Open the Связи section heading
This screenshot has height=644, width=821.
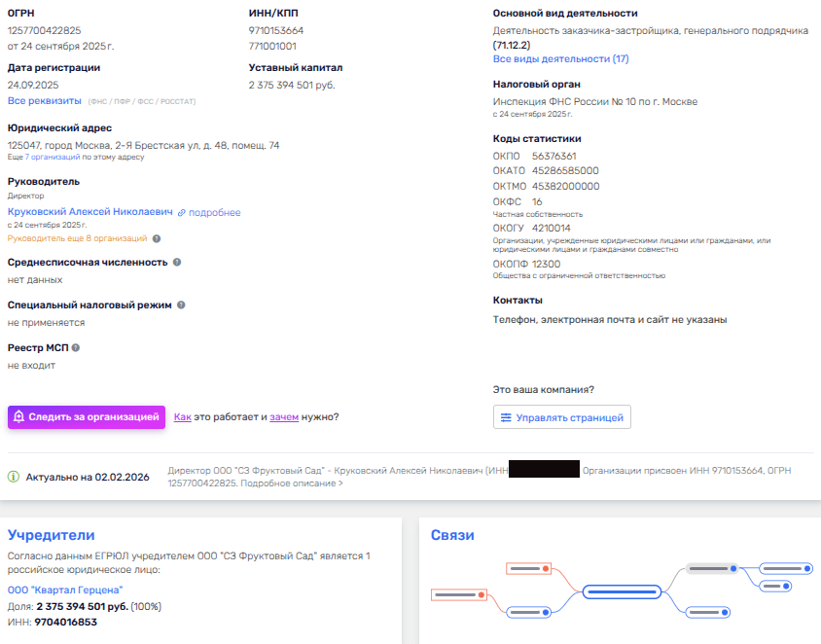pos(452,535)
